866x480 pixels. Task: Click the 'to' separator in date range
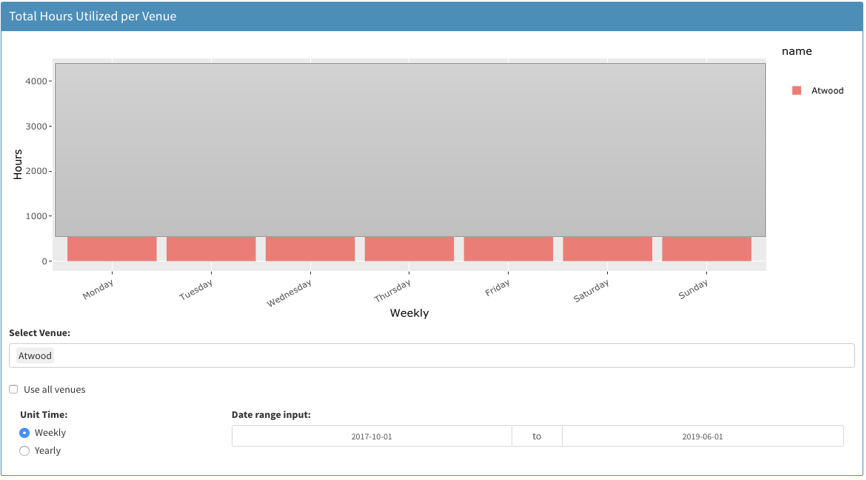click(x=537, y=436)
